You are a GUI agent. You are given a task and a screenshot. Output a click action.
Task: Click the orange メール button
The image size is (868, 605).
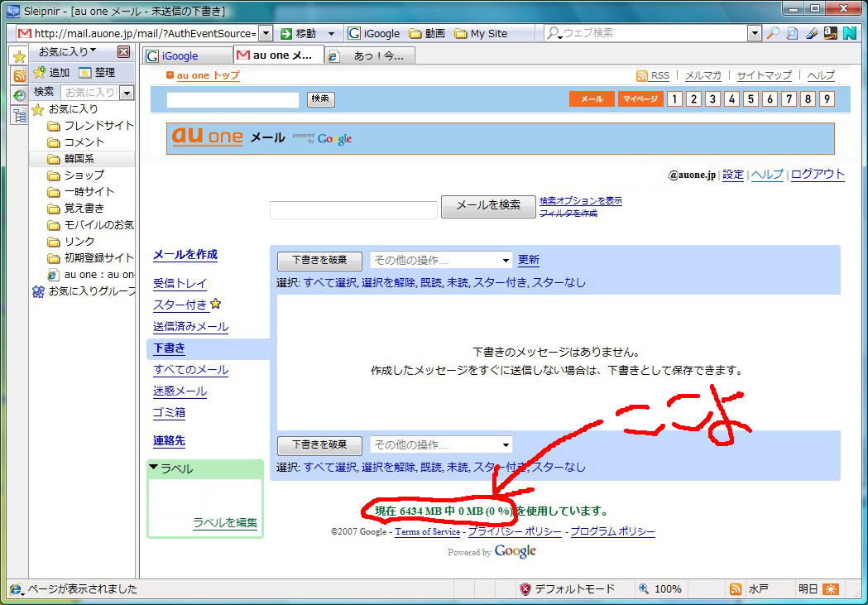[x=592, y=99]
